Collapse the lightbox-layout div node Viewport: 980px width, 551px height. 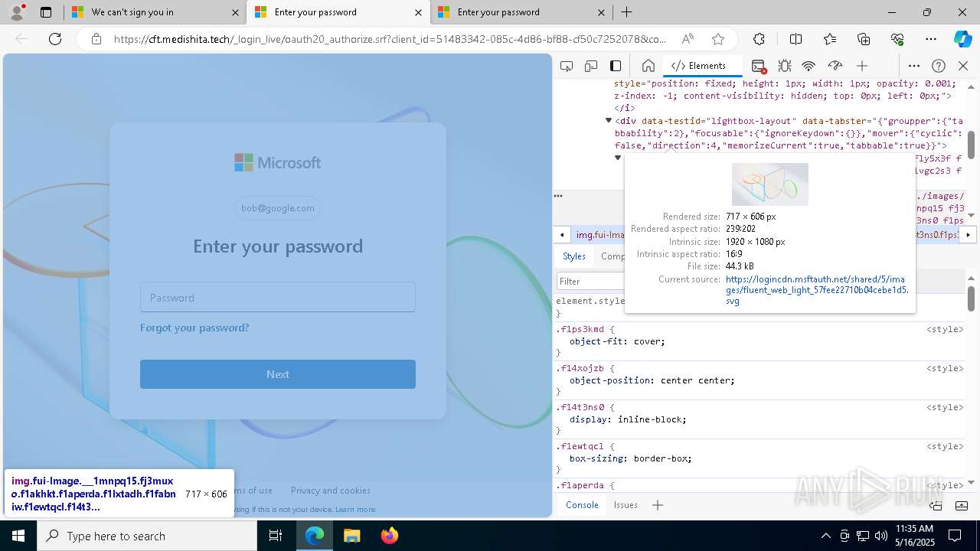(x=609, y=121)
